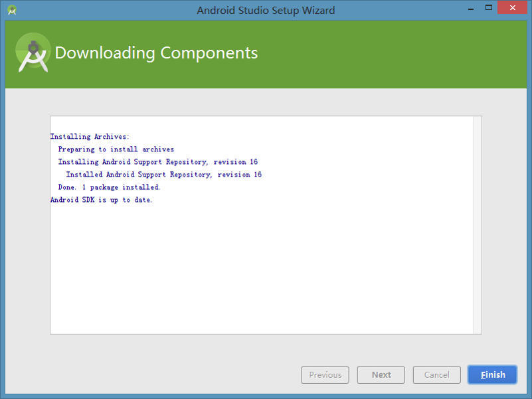Click the 'Android Studio Setup Wizard' window title

pyautogui.click(x=266, y=11)
